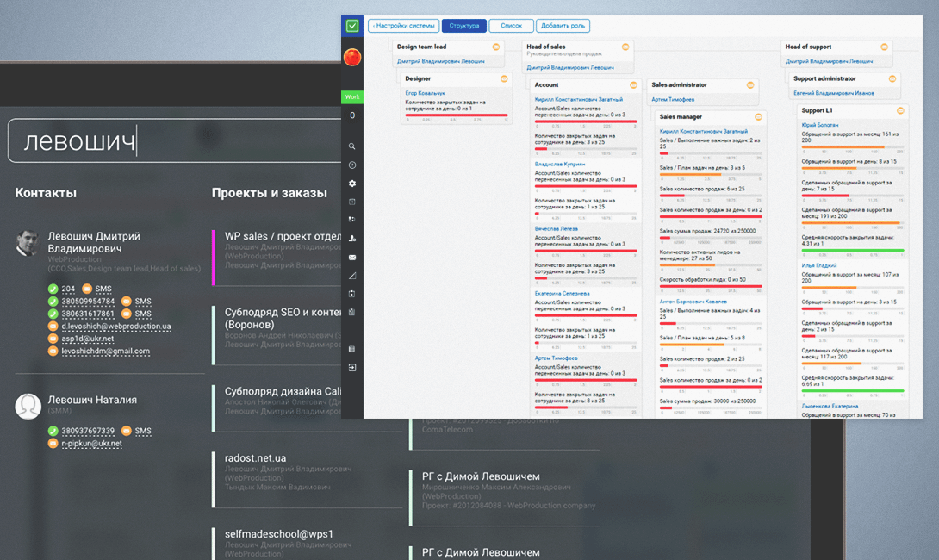Click the orange icon on Head of support card
939x560 pixels.
click(884, 47)
